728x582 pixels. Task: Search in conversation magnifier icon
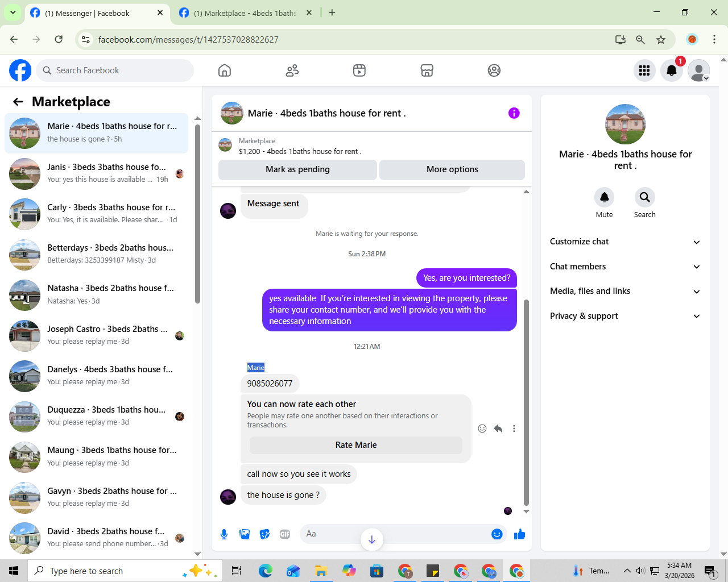coord(645,197)
